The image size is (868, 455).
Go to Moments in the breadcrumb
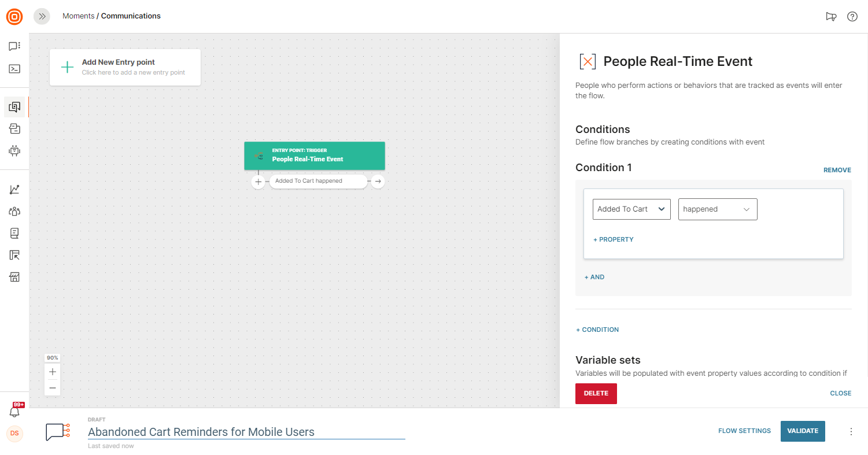(78, 16)
